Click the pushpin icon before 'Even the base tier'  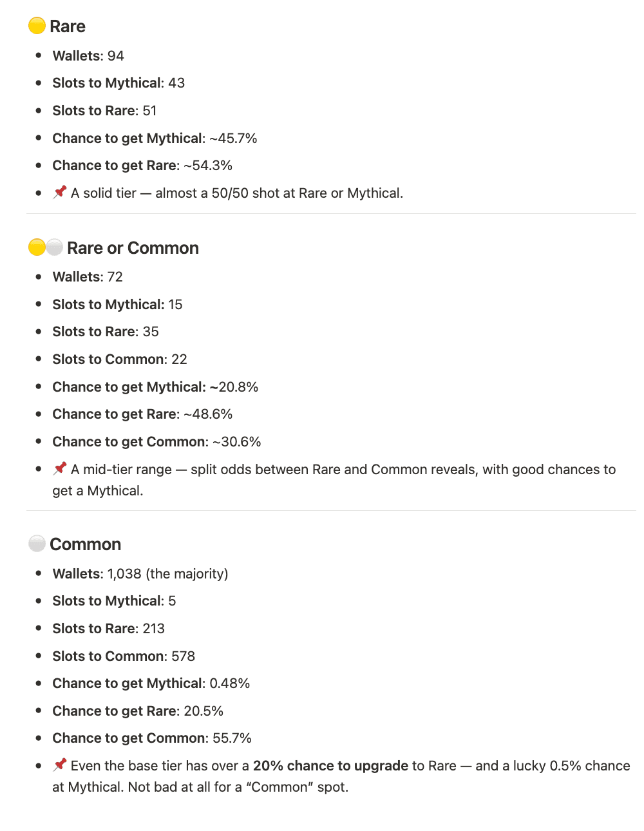pyautogui.click(x=60, y=765)
